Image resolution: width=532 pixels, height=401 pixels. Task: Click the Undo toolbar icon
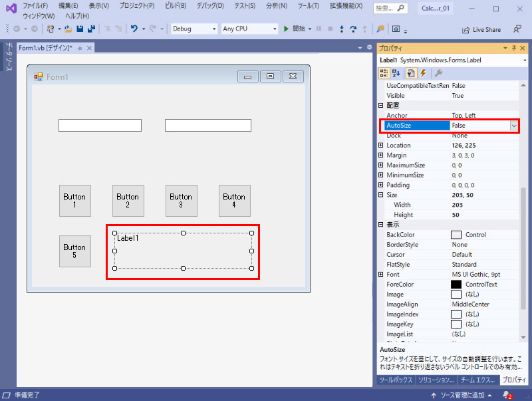134,29
